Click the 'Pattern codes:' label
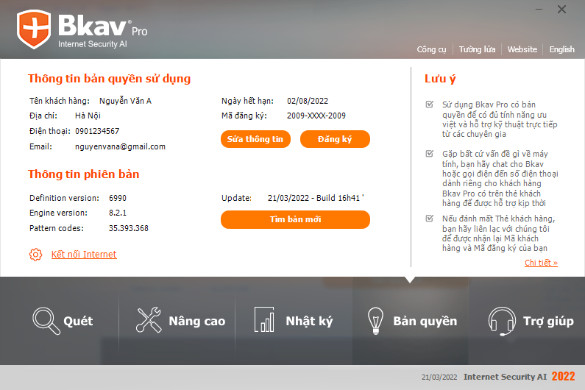Viewport: 585px width, 390px height. point(56,228)
